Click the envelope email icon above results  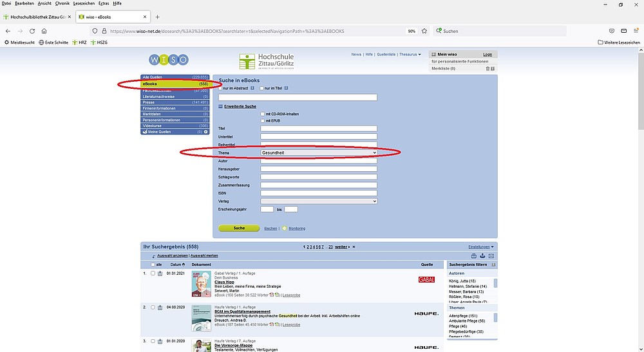pos(491,255)
